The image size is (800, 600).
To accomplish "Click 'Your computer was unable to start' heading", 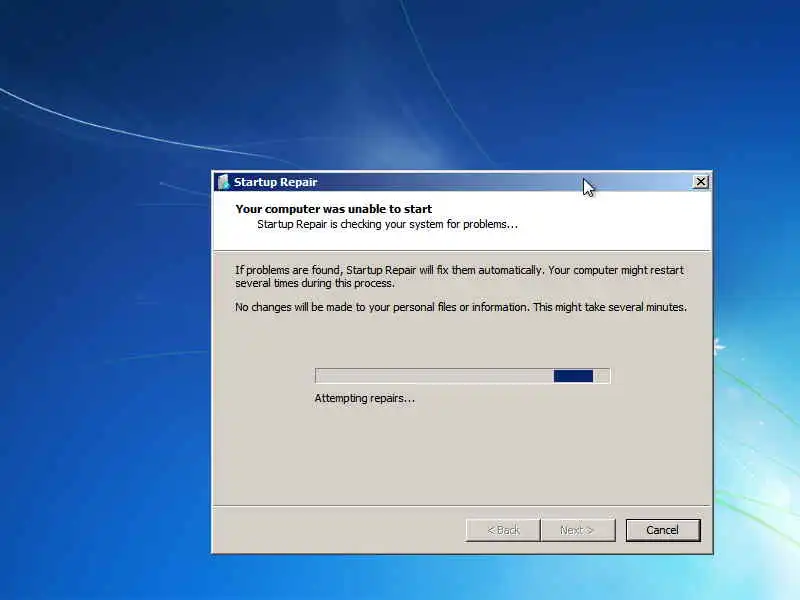I will (334, 209).
